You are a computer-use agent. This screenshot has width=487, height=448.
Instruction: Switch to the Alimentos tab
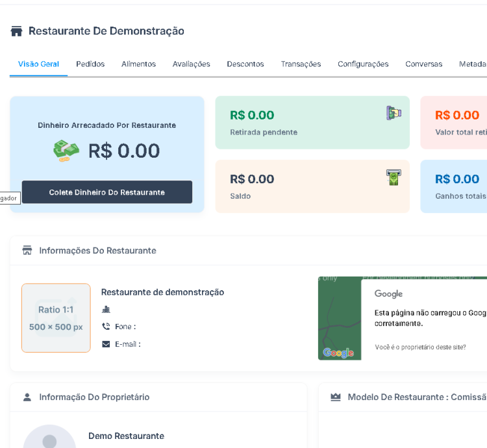click(x=138, y=64)
